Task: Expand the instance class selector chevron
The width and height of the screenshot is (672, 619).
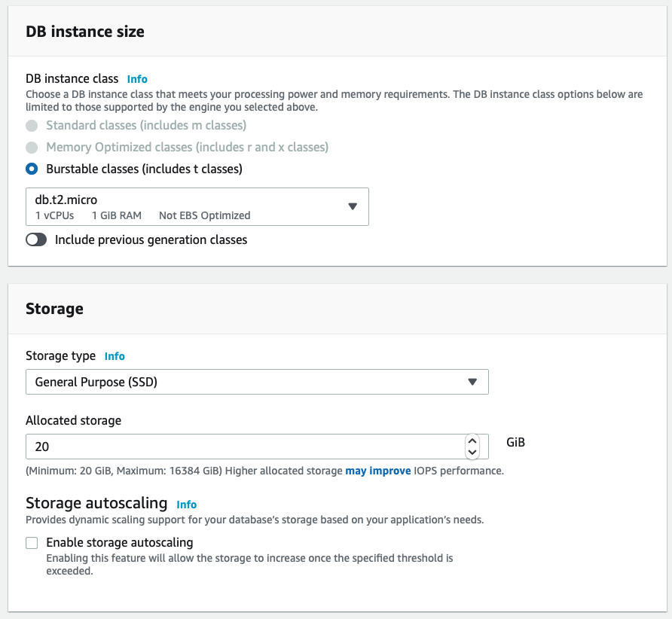Action: [353, 206]
